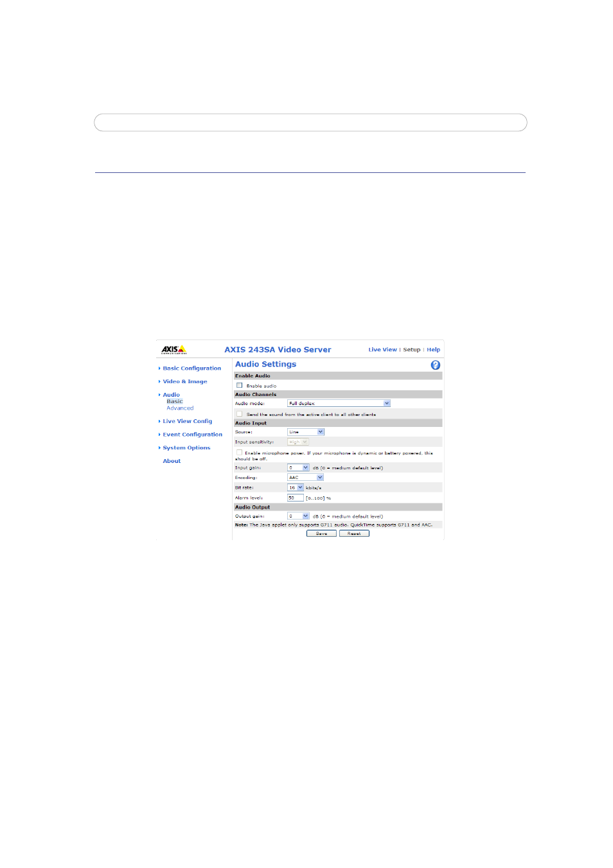The width and height of the screenshot is (613, 868).
Task: Click the Java applet note text
Action: tap(333, 525)
